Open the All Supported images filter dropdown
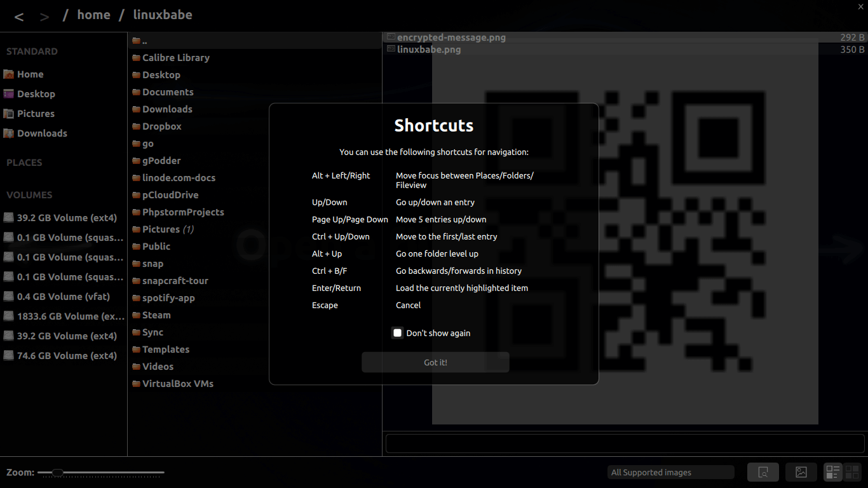The height and width of the screenshot is (488, 868). (x=670, y=472)
